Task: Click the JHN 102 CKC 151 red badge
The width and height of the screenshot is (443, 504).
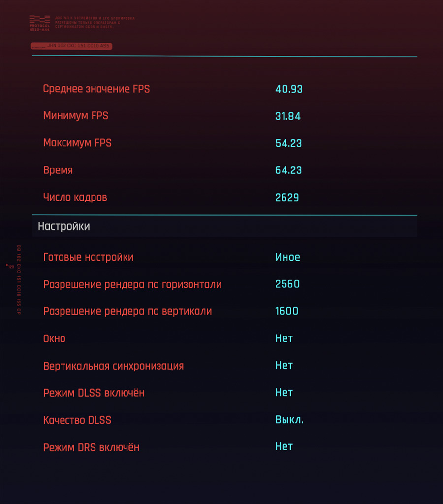Action: click(71, 46)
